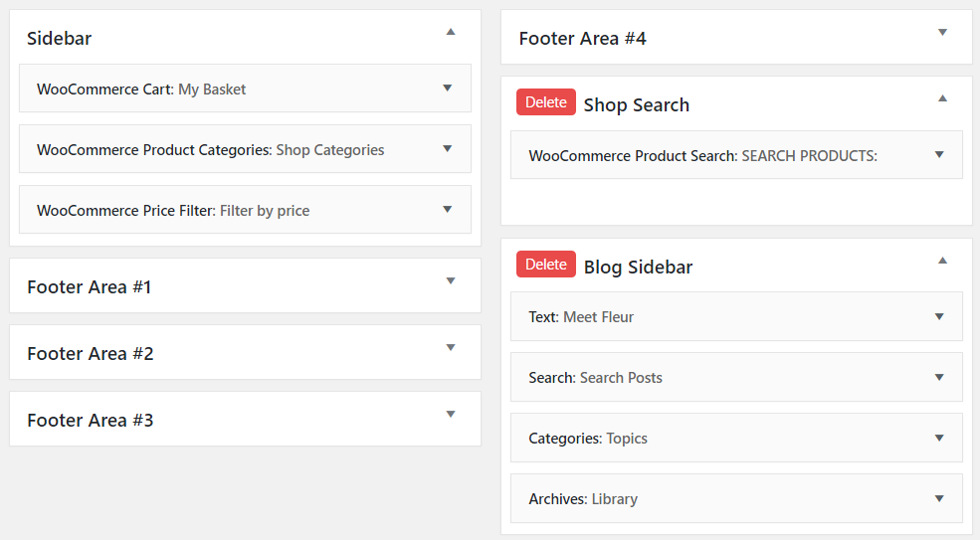Expand Footer Area #1 arrow

click(x=451, y=281)
